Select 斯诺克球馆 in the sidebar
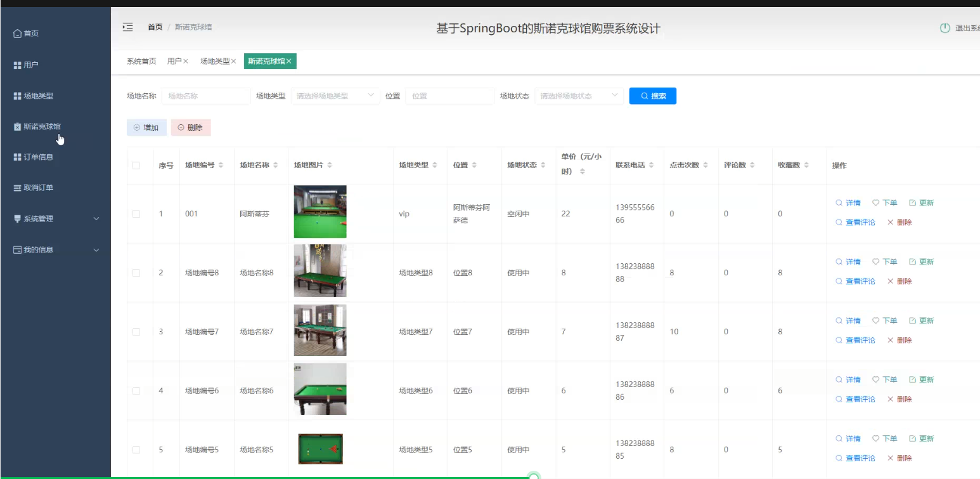Viewport: 980px width, 479px height. coord(37,126)
